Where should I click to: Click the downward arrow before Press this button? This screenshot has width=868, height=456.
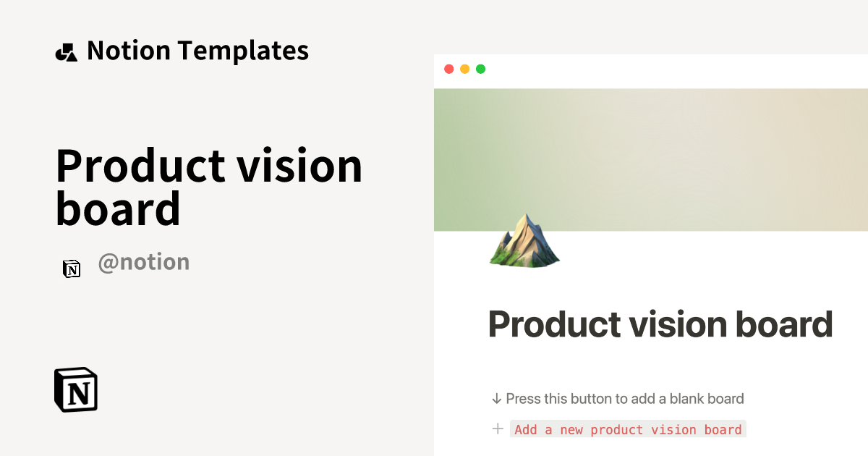click(496, 398)
